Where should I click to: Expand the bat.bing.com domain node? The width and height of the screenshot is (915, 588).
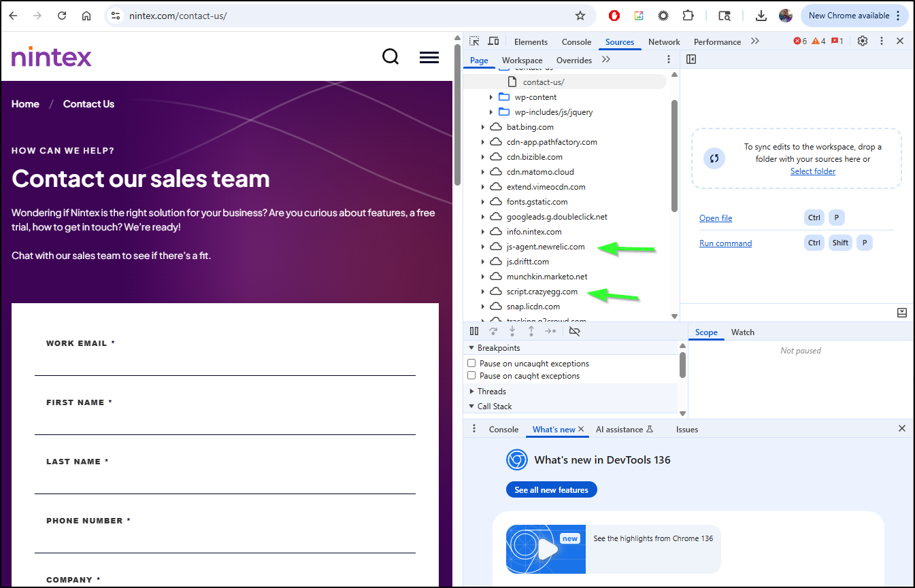tap(483, 127)
